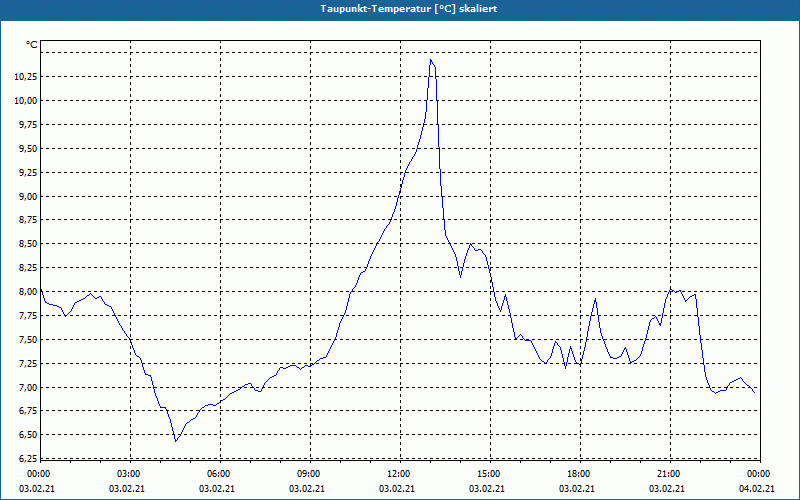The height and width of the screenshot is (500, 800).
Task: Click the 10,25 y-axis value
Action: pos(26,77)
